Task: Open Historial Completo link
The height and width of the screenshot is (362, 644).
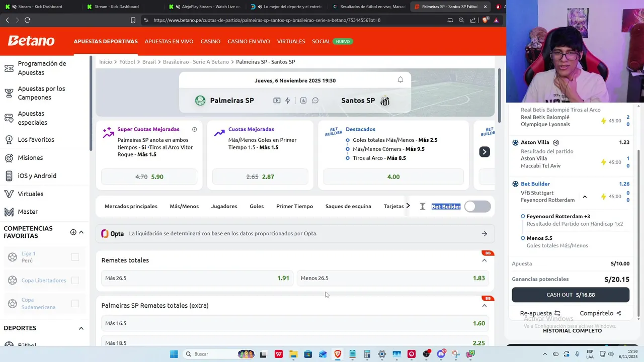Action: point(572,331)
